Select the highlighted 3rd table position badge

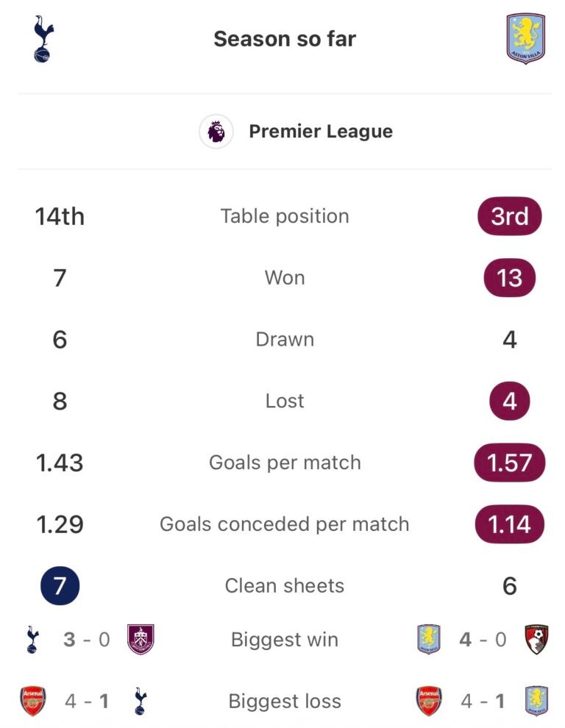(x=510, y=216)
